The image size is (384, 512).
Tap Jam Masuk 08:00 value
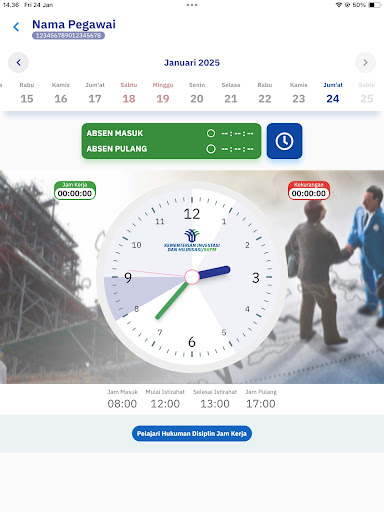point(122,404)
